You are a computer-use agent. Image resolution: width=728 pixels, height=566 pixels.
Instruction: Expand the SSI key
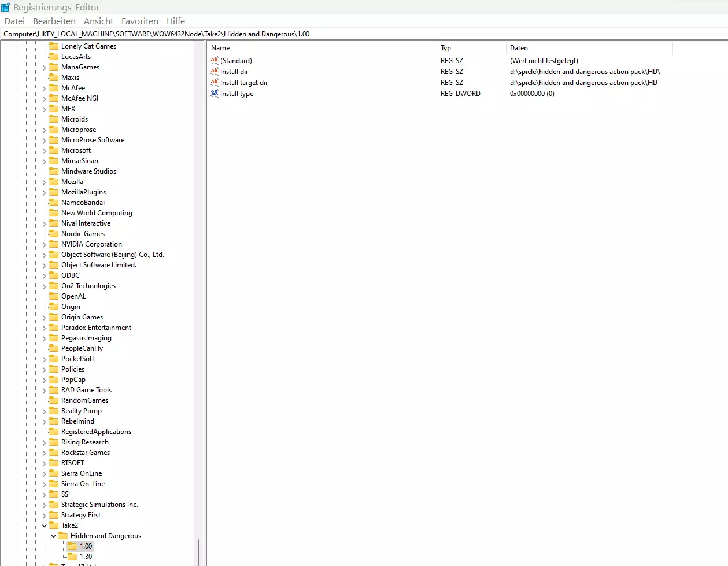44,494
